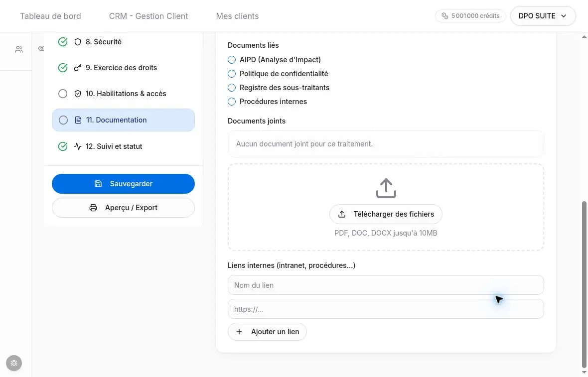The height and width of the screenshot is (377, 588).
Task: Select Politique de confidentialité option
Action: [232, 74]
